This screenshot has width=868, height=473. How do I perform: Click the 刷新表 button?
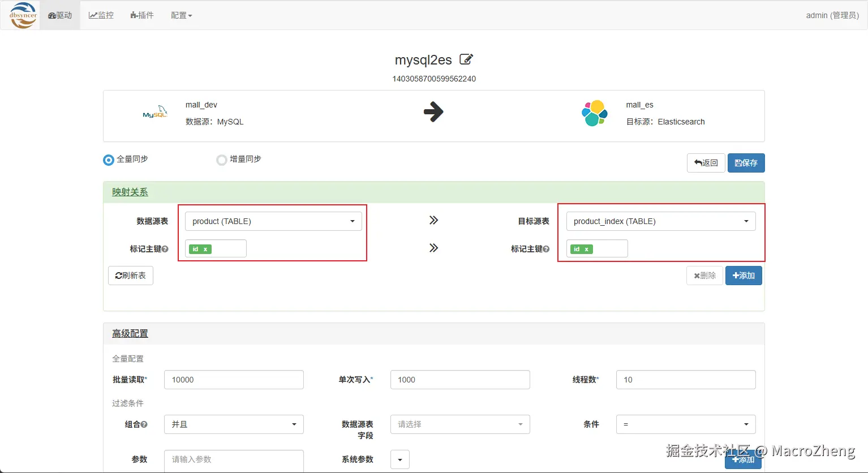(131, 276)
